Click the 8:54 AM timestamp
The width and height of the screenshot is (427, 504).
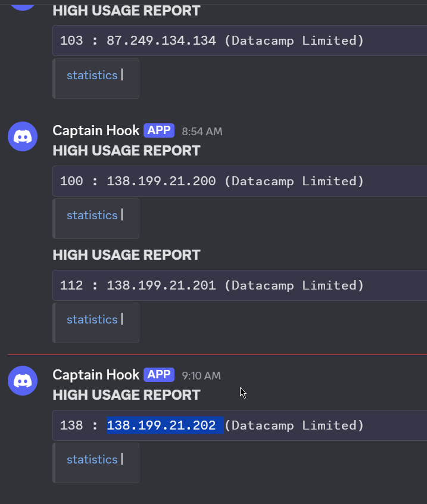(202, 132)
